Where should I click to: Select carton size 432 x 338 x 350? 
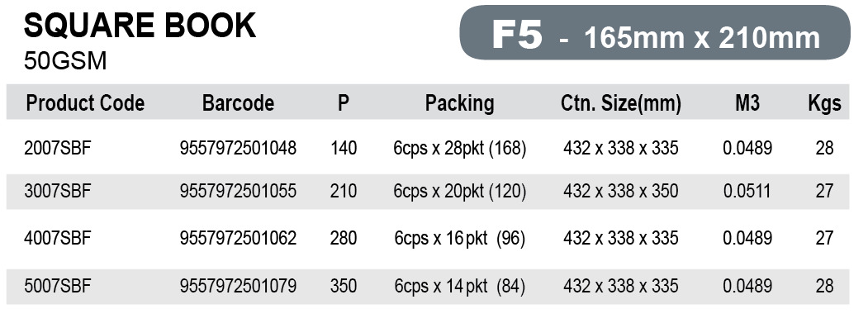620,191
